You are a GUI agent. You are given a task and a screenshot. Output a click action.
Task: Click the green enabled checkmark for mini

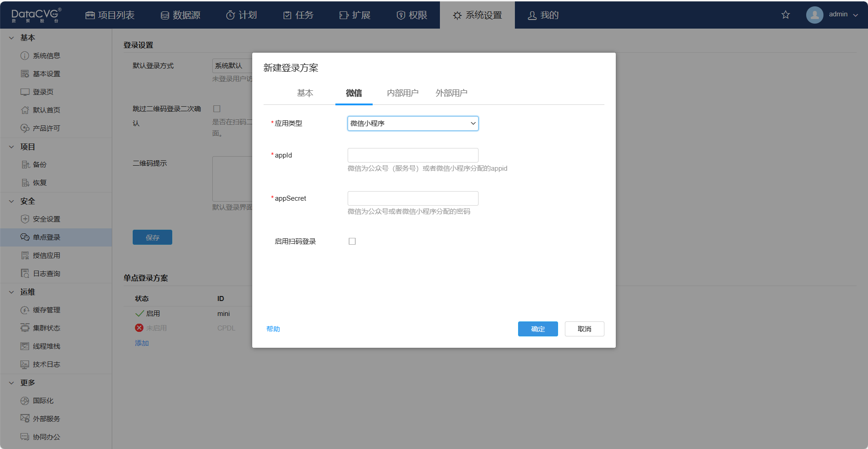140,313
